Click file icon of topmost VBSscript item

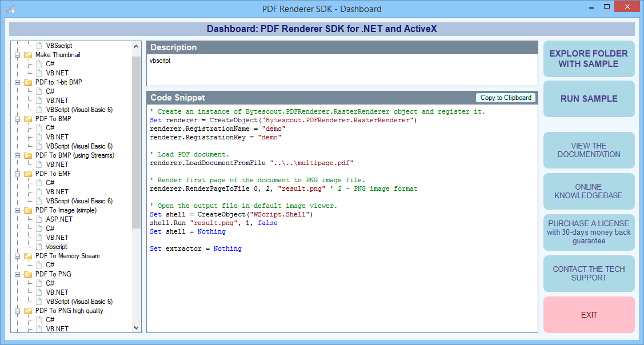point(39,46)
